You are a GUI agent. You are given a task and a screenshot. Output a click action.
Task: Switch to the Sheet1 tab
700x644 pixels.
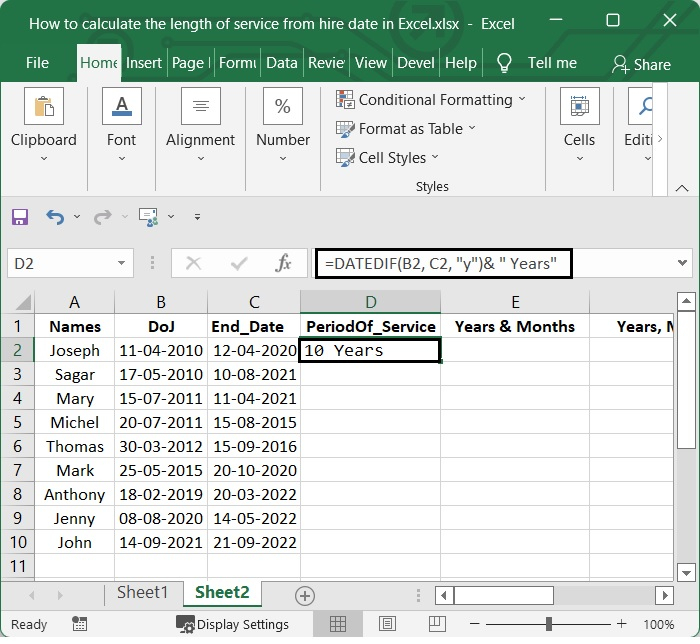142,593
